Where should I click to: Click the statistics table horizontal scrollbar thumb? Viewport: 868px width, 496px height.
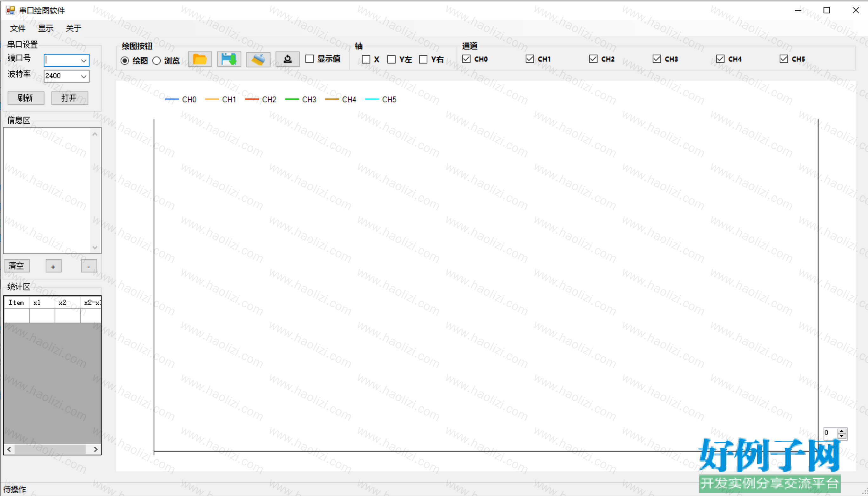[50, 449]
